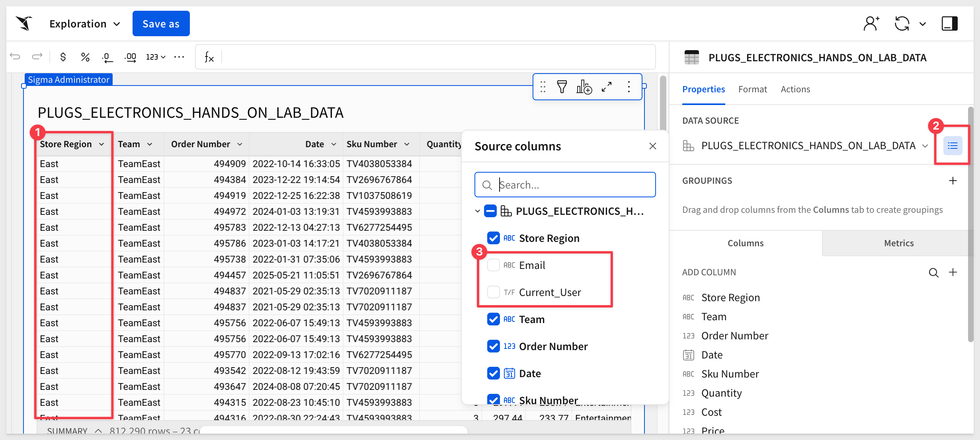
Task: Expand the refresh options chevron
Action: click(923, 24)
